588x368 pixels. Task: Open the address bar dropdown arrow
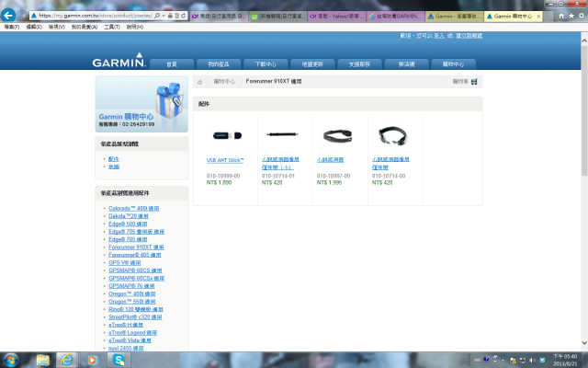pos(164,16)
